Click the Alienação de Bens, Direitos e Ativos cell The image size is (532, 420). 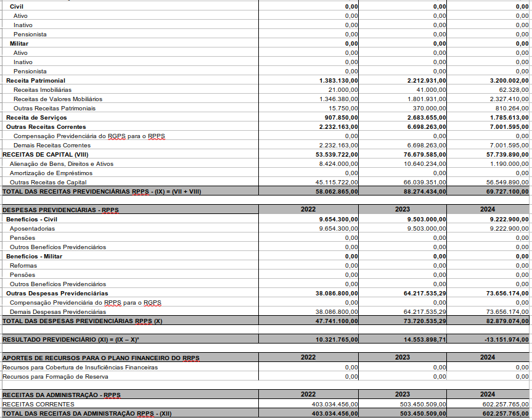pos(62,163)
